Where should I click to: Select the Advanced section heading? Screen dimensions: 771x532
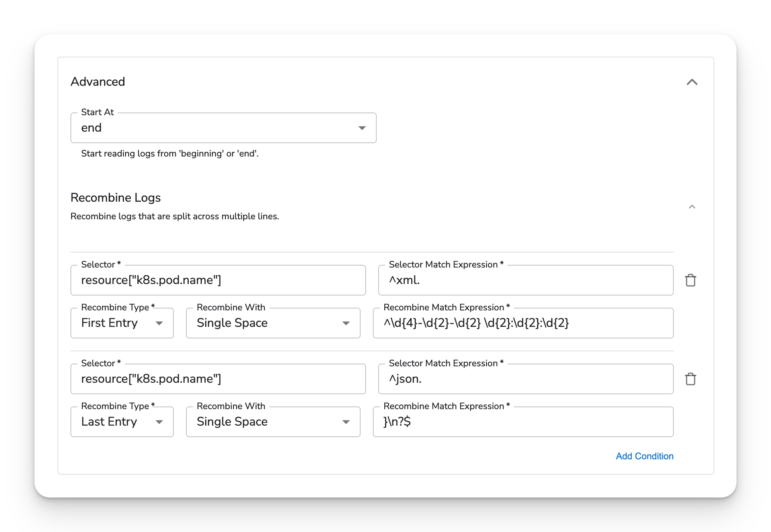pos(98,82)
